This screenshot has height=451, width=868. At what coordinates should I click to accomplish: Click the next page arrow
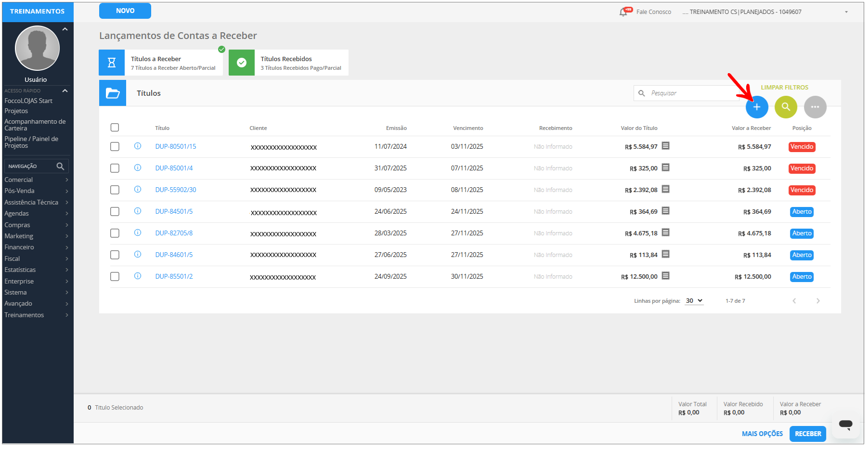click(x=817, y=301)
